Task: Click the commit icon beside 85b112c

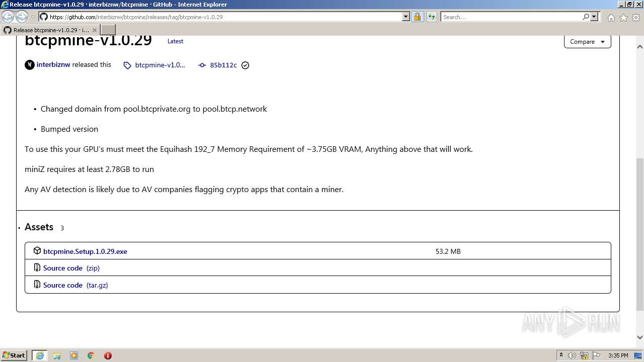Action: point(202,65)
